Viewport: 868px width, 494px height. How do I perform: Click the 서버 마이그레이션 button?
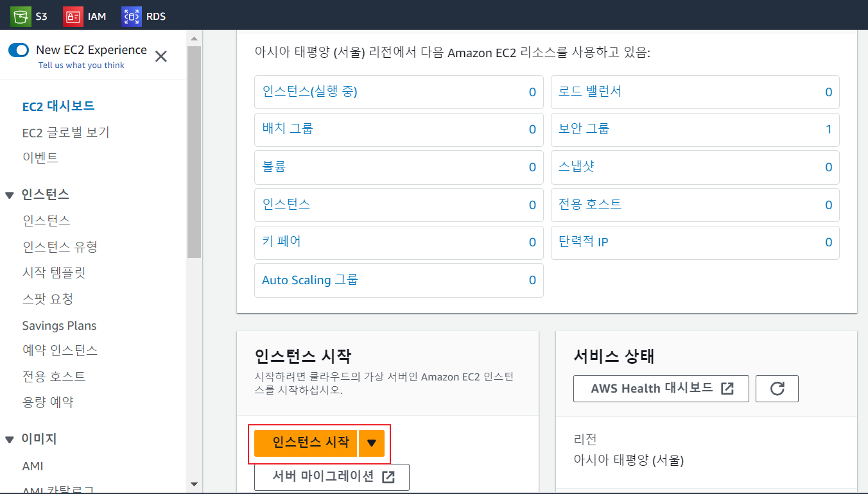tap(332, 477)
